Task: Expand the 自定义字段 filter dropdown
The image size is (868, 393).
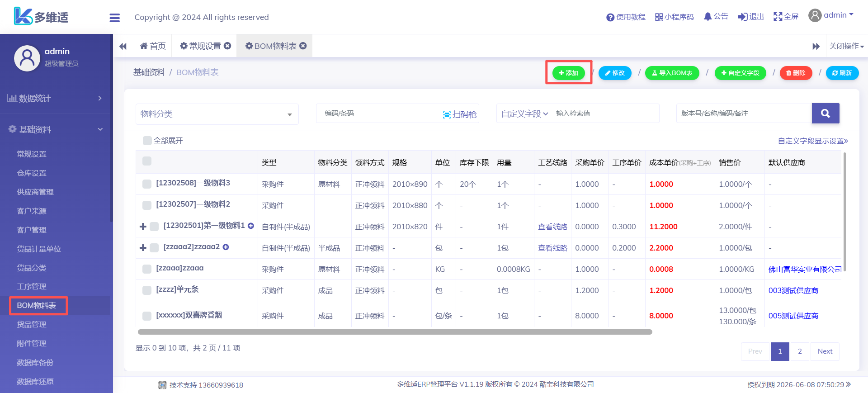Action: 524,114
